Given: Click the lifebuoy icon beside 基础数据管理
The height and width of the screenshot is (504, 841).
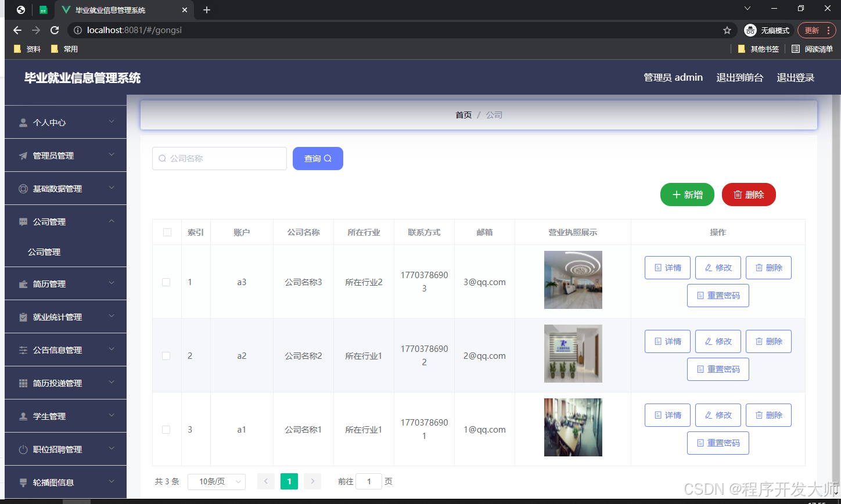Looking at the screenshot, I should pos(23,189).
